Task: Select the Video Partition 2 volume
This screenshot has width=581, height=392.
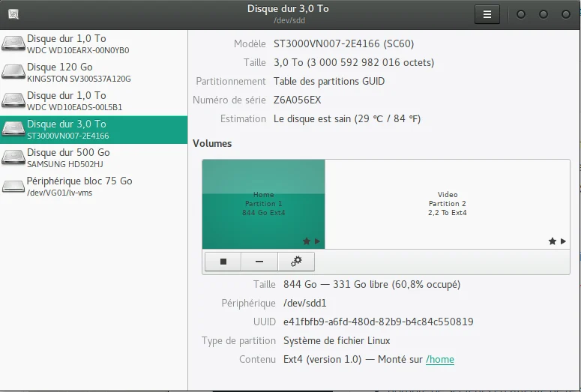Action: click(x=448, y=204)
